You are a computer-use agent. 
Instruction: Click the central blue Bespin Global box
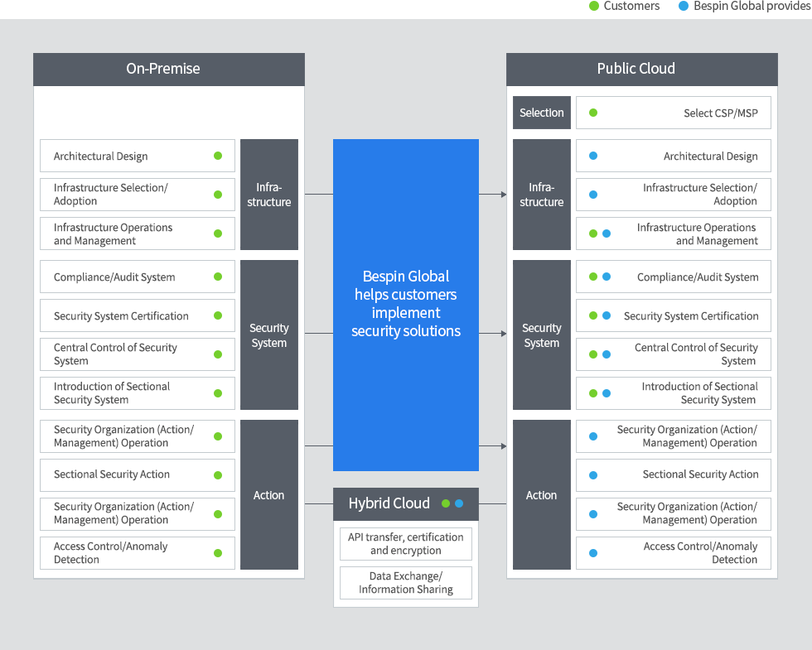[406, 305]
